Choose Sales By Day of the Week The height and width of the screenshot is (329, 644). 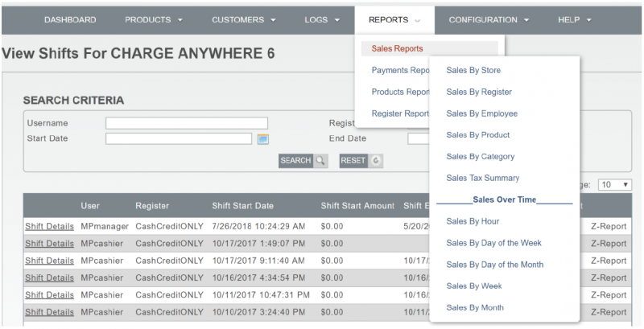493,243
